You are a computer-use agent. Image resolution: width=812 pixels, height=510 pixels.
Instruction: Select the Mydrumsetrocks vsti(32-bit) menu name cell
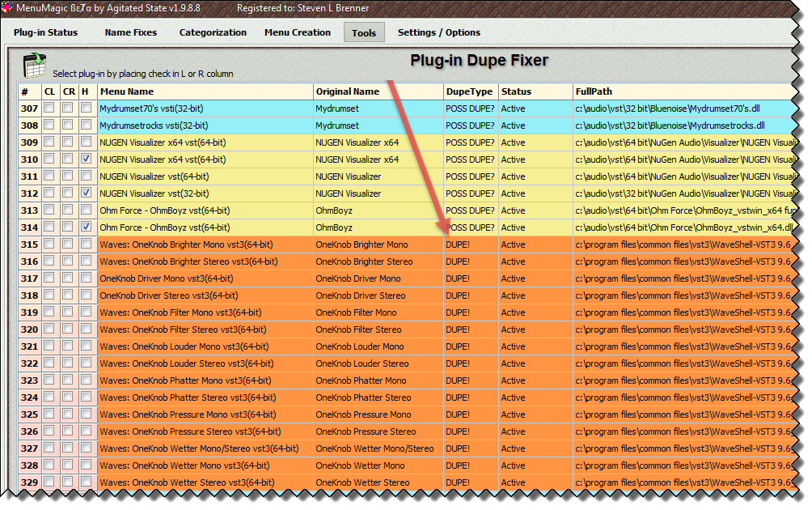[205, 125]
